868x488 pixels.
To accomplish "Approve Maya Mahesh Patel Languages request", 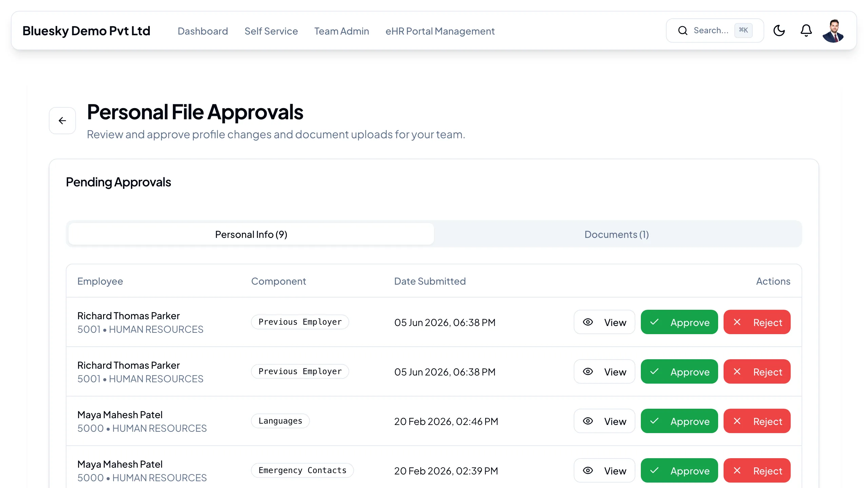I will [x=679, y=421].
